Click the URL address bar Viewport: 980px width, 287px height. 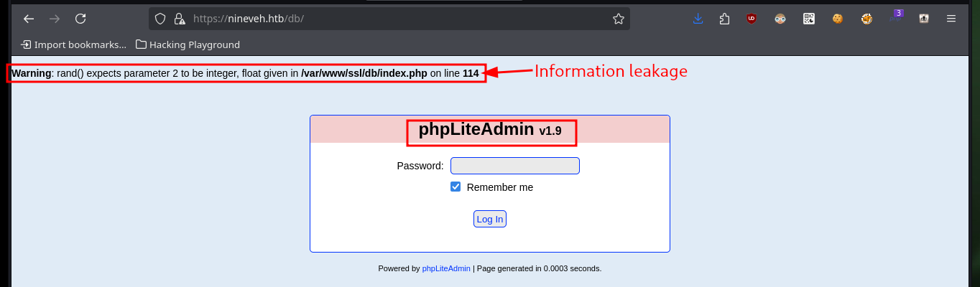click(x=389, y=19)
